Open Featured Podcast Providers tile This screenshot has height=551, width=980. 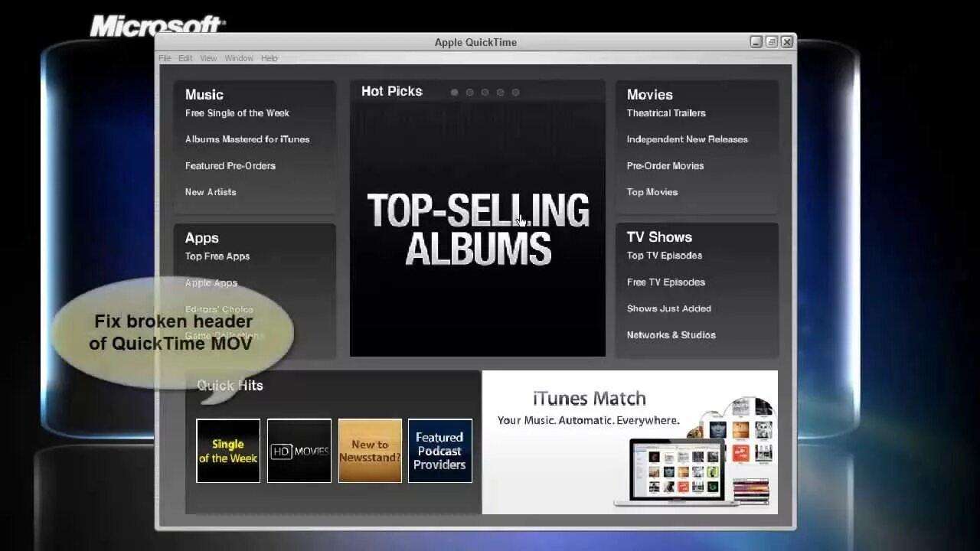pyautogui.click(x=440, y=451)
